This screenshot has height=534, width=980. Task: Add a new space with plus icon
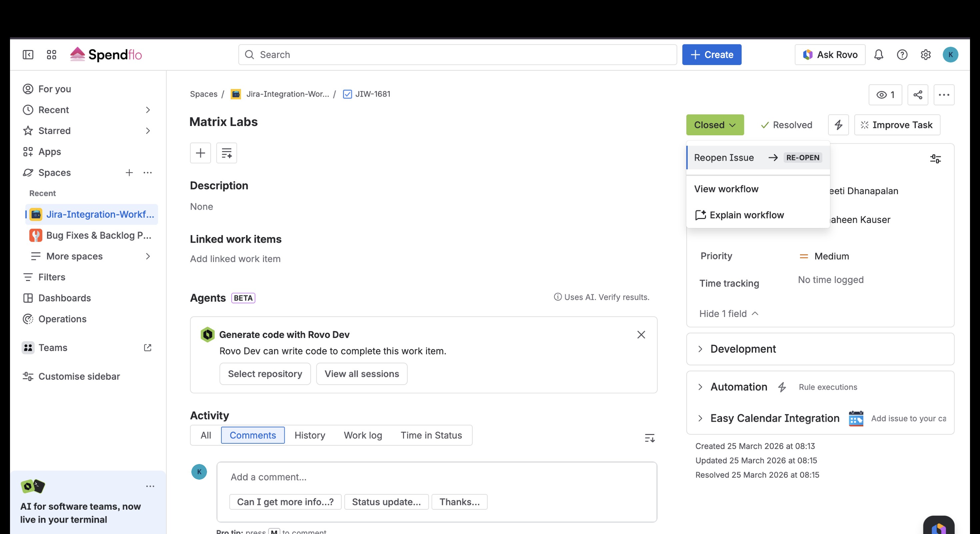tap(129, 173)
